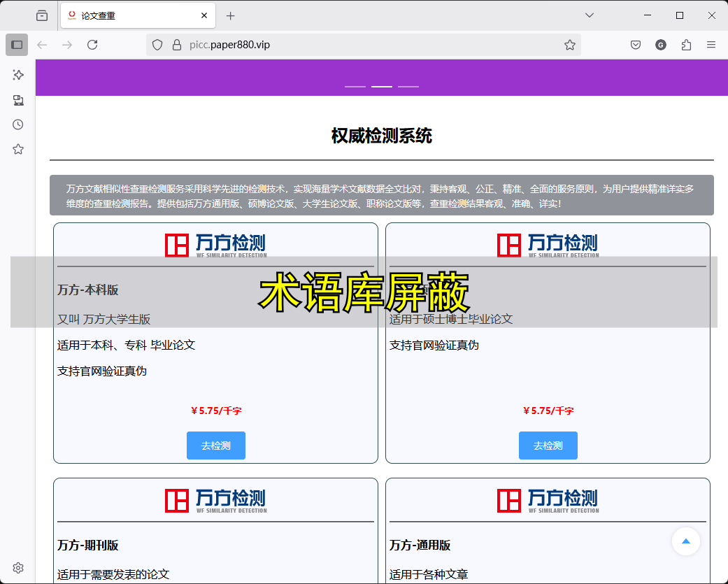
Task: Click 万方检测 logo in top-right card
Action: tap(548, 245)
